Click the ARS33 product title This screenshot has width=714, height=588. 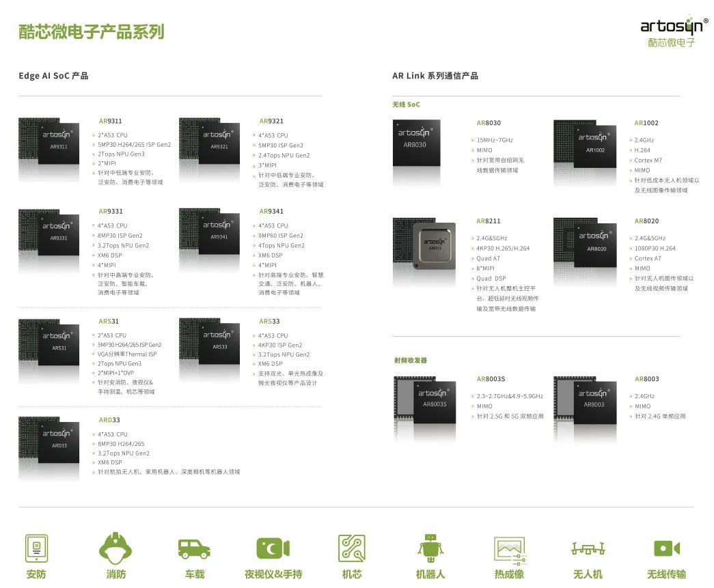[269, 321]
